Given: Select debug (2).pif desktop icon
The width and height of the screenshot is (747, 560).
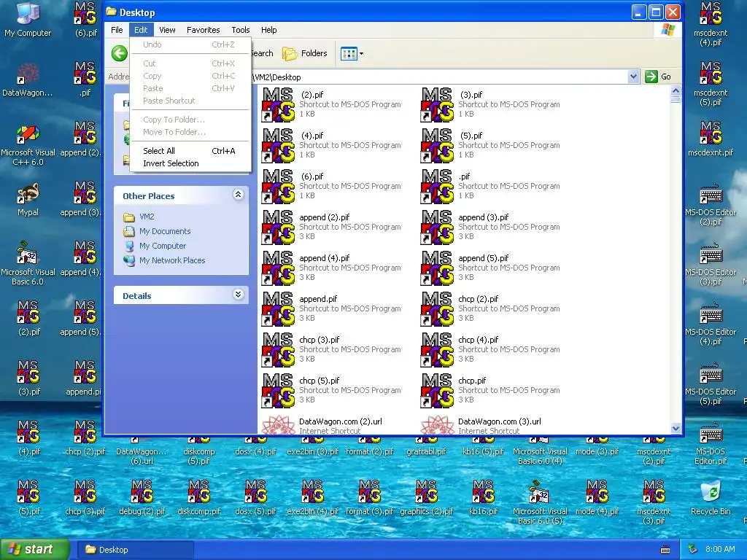Looking at the screenshot, I should [x=142, y=497].
